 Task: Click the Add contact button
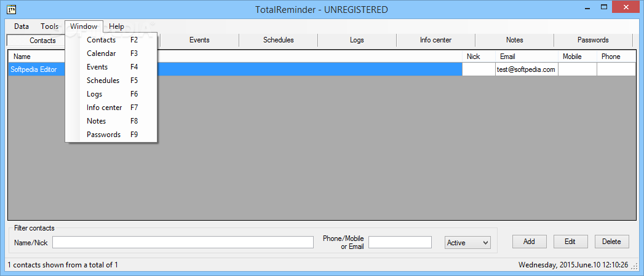pos(529,242)
